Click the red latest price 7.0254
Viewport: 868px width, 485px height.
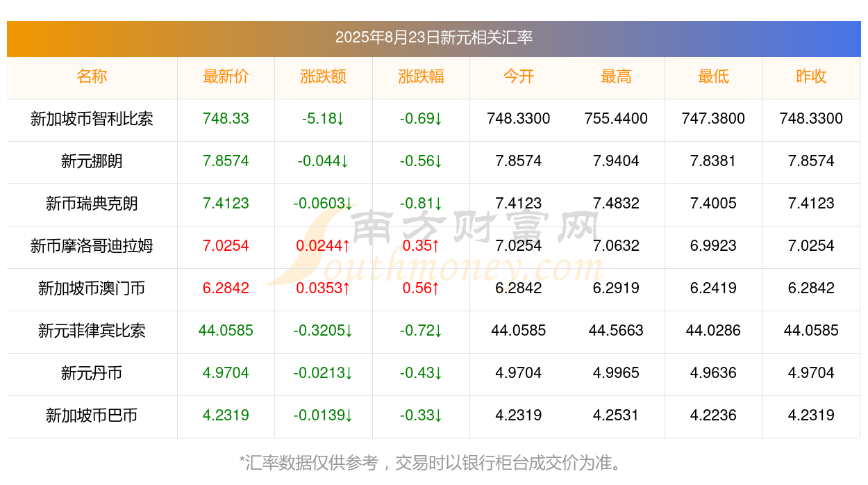(x=226, y=246)
